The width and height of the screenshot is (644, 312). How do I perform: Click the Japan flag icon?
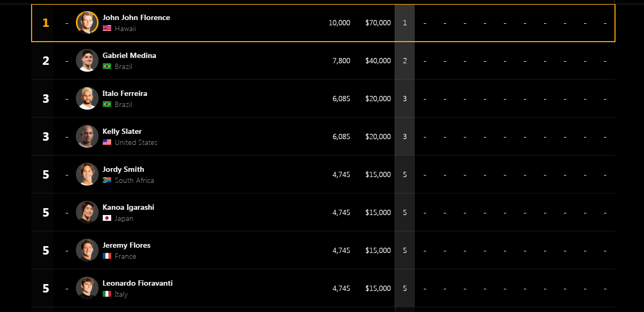click(x=107, y=218)
